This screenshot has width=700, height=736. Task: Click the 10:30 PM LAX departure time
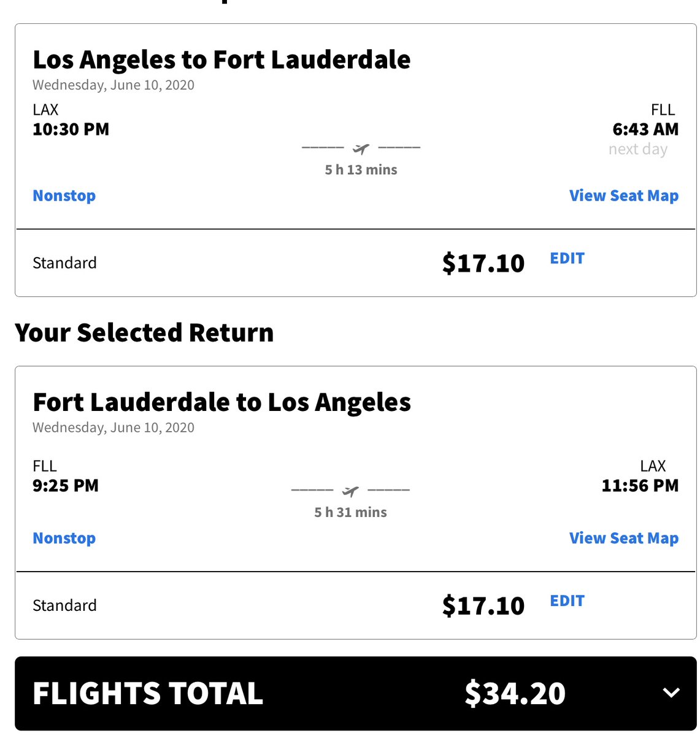click(71, 129)
